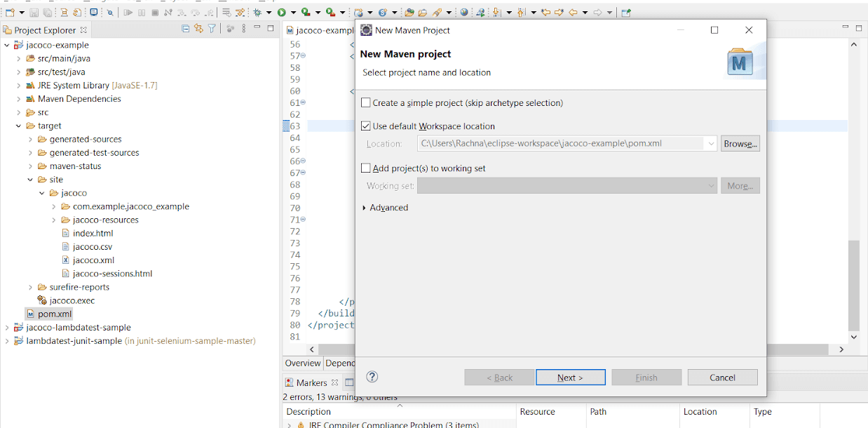Screen dimensions: 868x428
Task: Collapse All folders in Project Explorer toolbar
Action: pos(185,29)
